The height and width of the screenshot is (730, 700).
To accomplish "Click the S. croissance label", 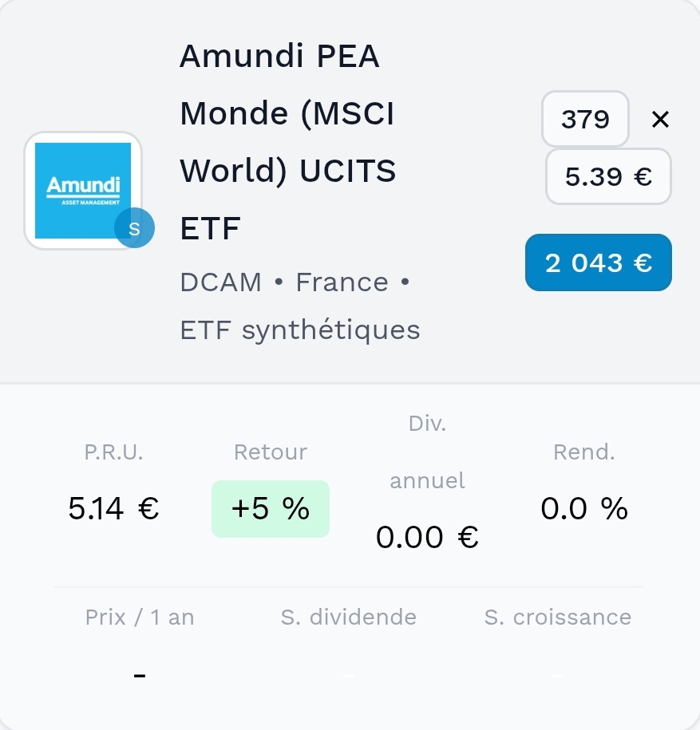I will [x=557, y=617].
